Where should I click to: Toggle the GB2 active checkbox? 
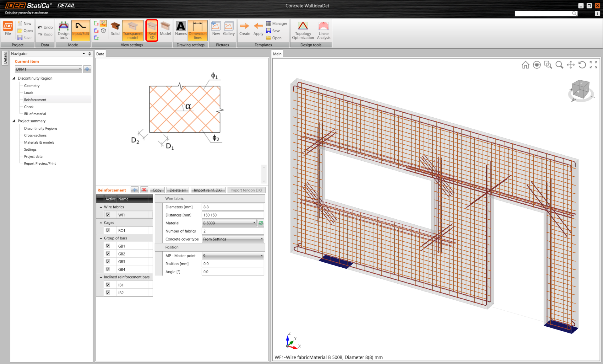108,254
